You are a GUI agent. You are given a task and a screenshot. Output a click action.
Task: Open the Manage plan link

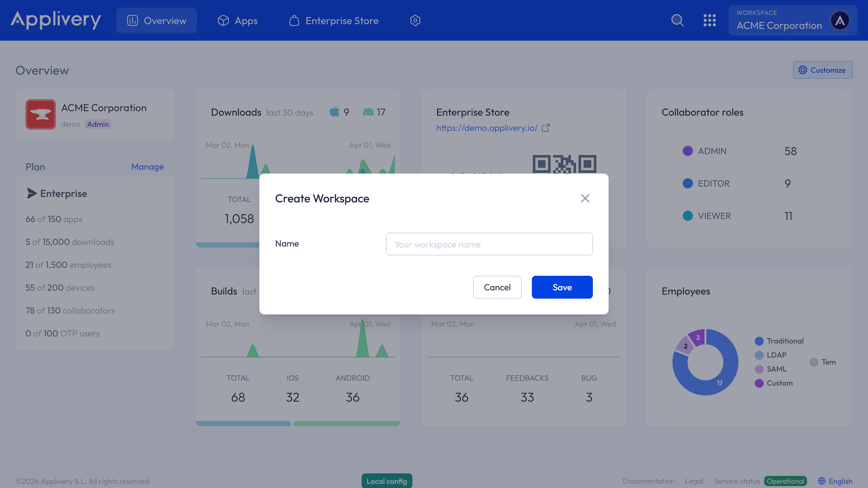(147, 166)
